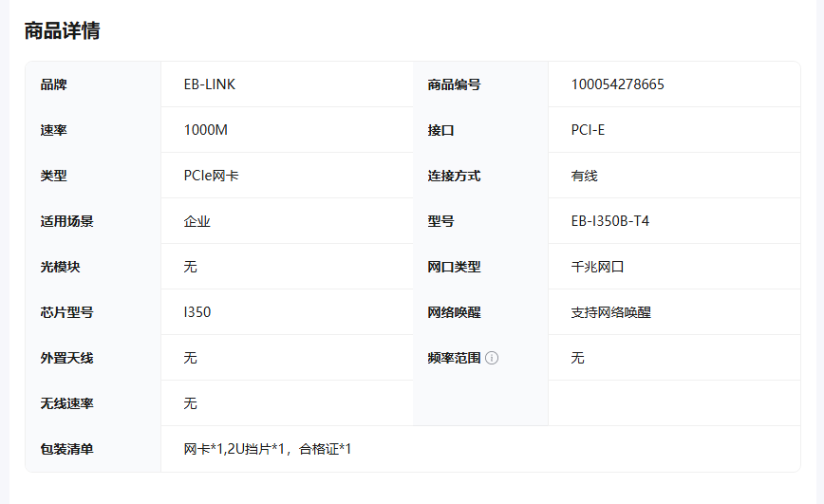Click the 千兆网口 value

point(597,267)
